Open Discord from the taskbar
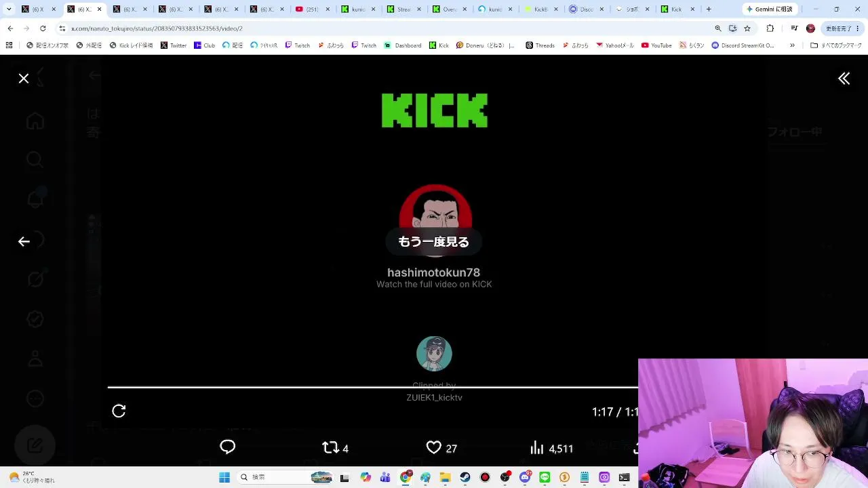This screenshot has height=488, width=868. (x=525, y=478)
